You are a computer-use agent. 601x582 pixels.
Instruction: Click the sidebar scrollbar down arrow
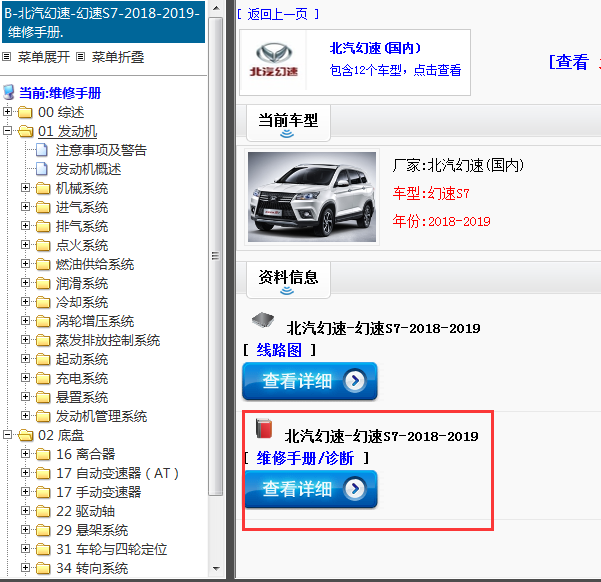click(216, 569)
